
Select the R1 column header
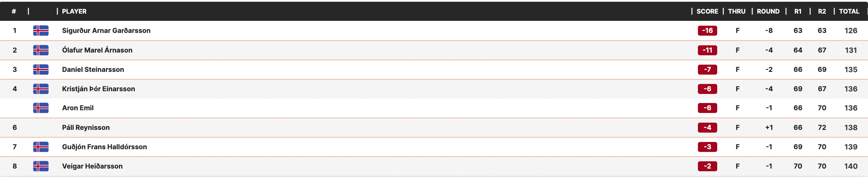point(797,11)
